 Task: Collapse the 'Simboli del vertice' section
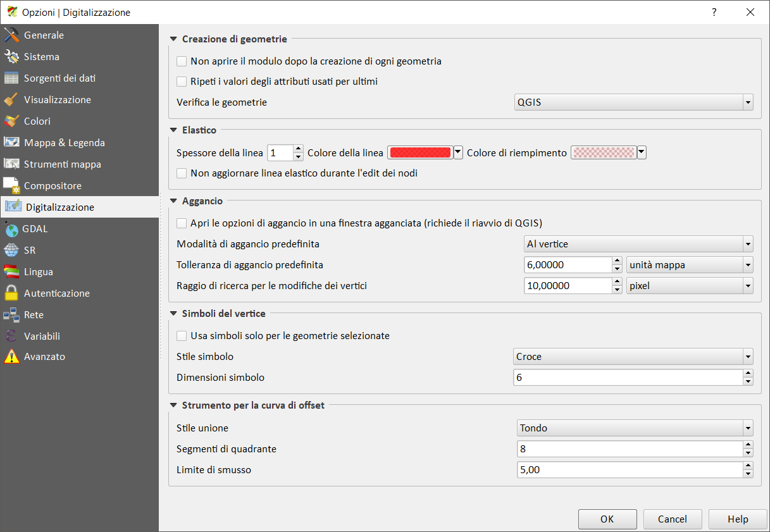[173, 313]
